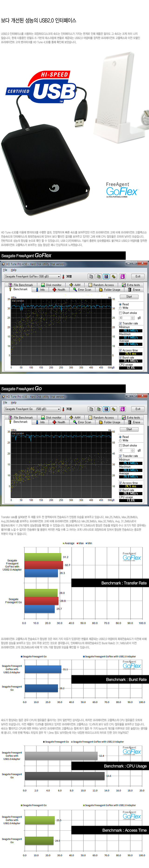The height and width of the screenshot is (868, 149).
Task: Open Folder Usage tab in GoFlex window
Action: 110,289
